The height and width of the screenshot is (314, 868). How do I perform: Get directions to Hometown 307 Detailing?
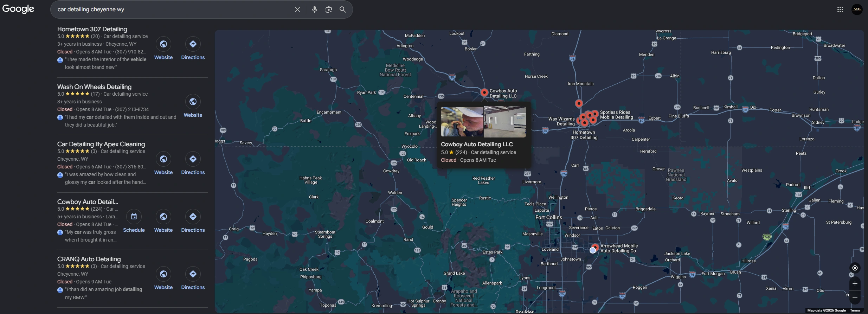coord(193,49)
